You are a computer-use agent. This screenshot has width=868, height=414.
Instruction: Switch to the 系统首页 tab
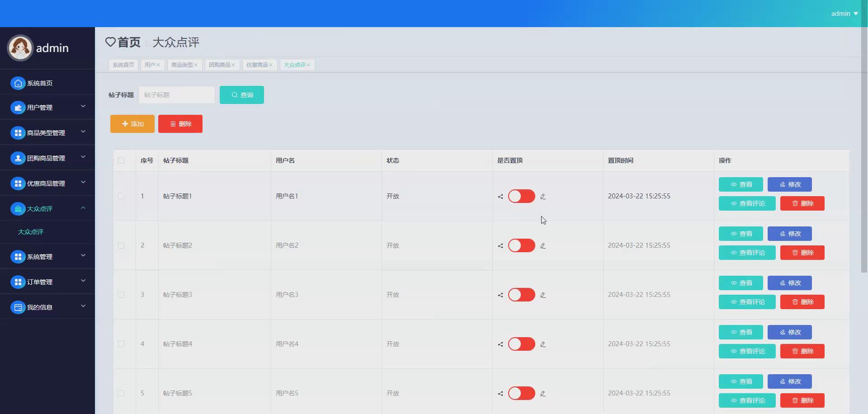123,65
